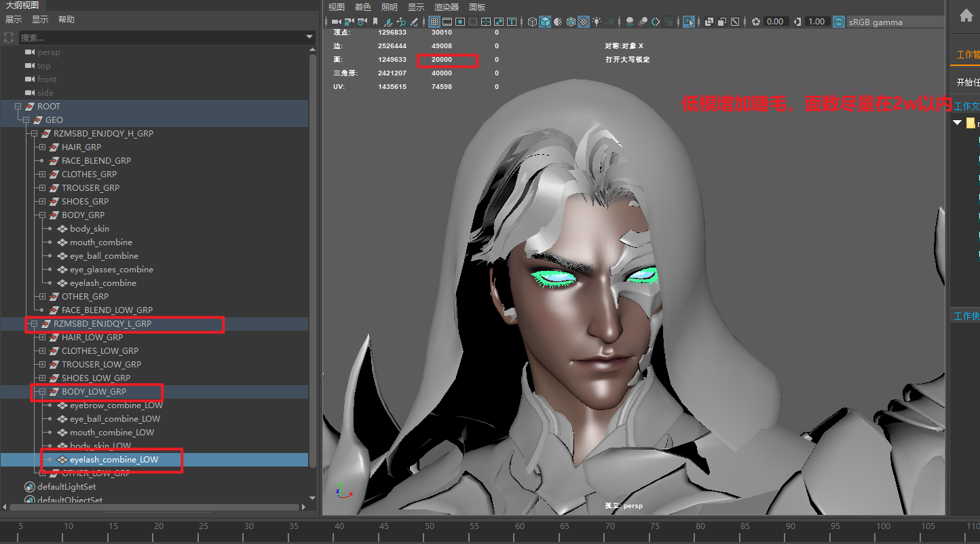Click the home icon at top right
980x544 pixels.
pyautogui.click(x=966, y=16)
